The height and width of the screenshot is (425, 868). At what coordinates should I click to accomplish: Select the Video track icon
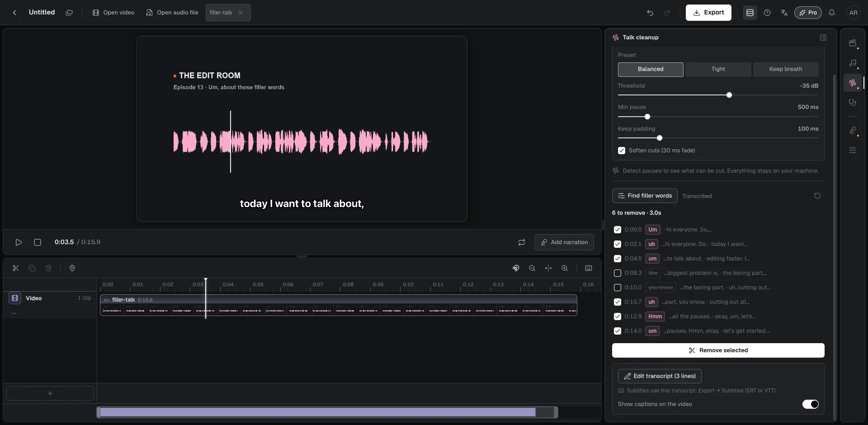(15, 298)
